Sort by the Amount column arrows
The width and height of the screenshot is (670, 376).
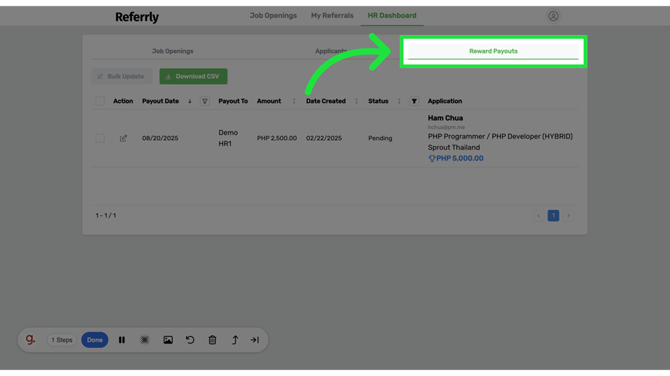coord(294,101)
